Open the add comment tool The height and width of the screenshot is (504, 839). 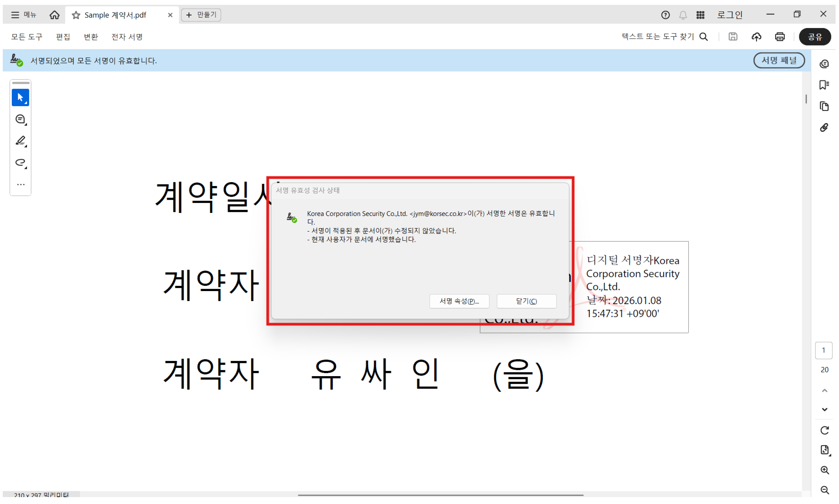click(20, 119)
